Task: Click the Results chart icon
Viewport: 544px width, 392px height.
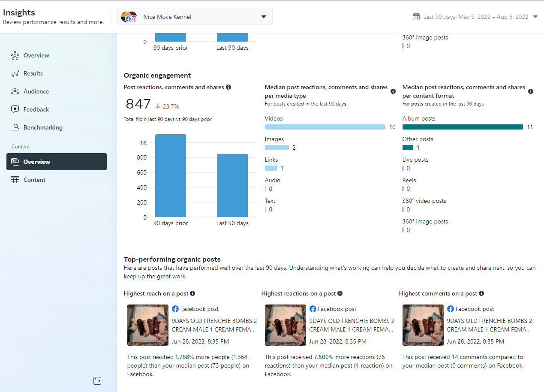Action: pyautogui.click(x=15, y=73)
